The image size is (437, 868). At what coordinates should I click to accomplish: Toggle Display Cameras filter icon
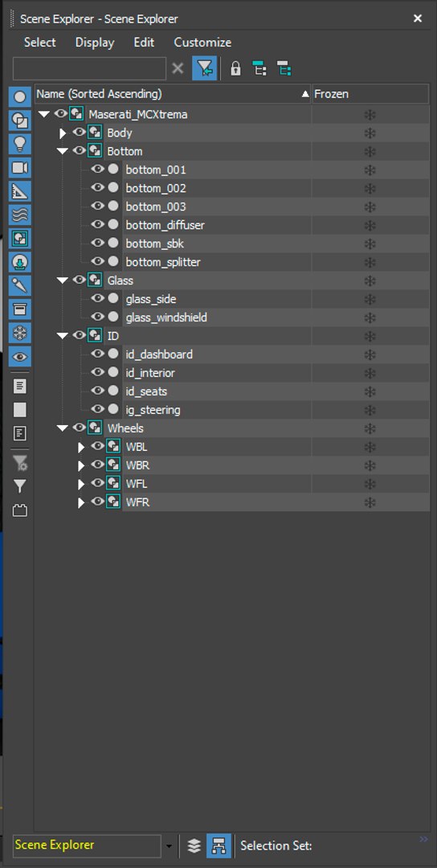20,168
